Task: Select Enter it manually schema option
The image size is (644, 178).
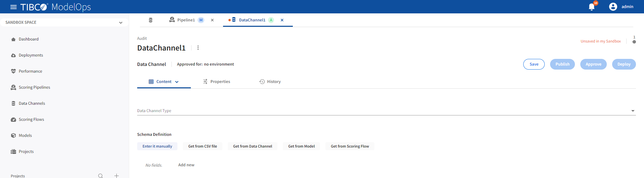Action: click(157, 146)
